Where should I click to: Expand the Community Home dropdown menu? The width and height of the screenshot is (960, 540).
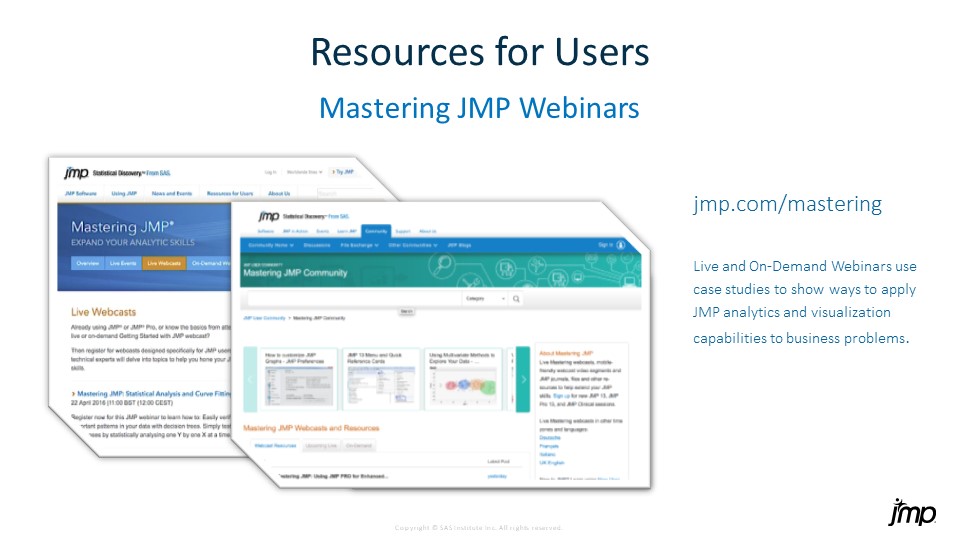(x=271, y=245)
